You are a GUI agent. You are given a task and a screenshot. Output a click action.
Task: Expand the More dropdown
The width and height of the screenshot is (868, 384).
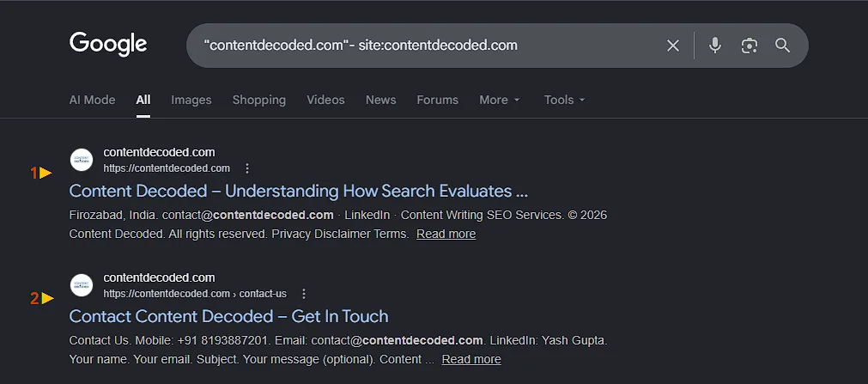click(x=500, y=100)
